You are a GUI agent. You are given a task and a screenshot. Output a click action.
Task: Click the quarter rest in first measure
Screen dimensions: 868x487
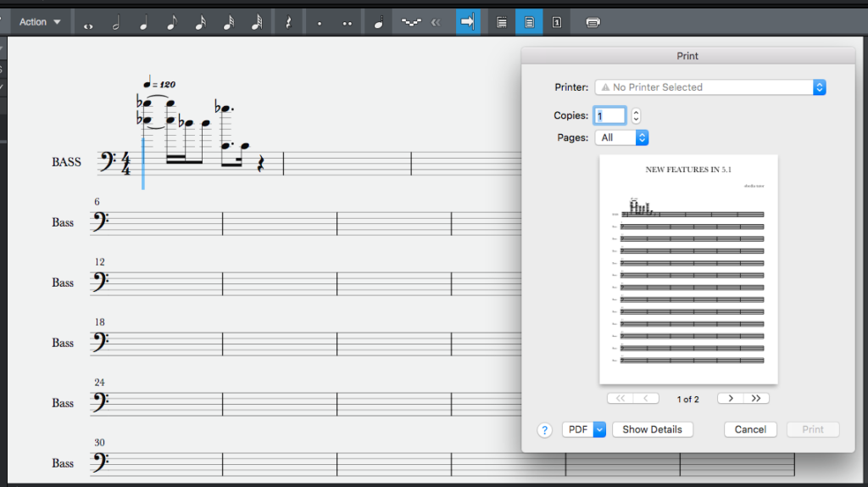(x=261, y=164)
